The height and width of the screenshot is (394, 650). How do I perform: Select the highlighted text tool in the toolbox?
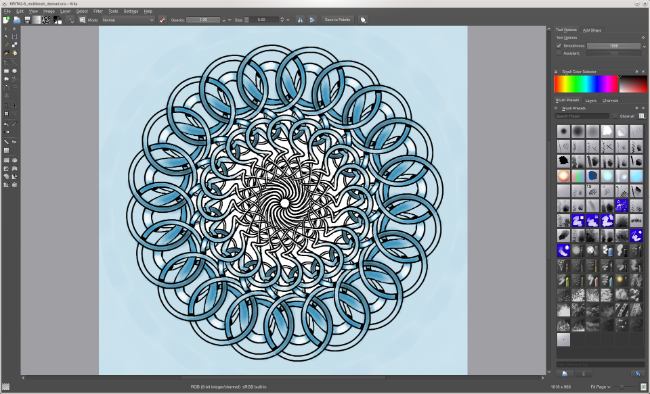coord(15,36)
